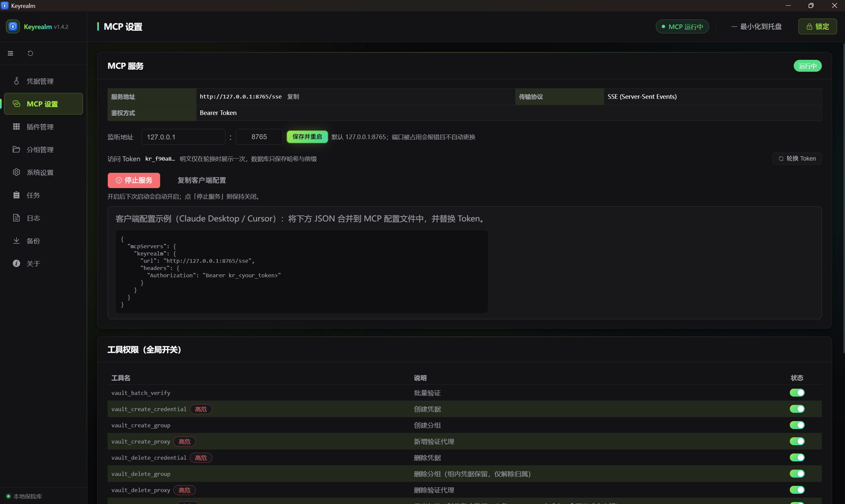This screenshot has height=504, width=845.
Task: Click the lock icon in 锁定 button
Action: pos(809,26)
